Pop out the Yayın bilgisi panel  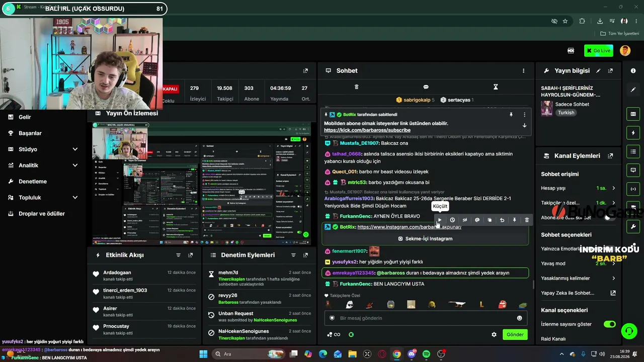point(610,71)
